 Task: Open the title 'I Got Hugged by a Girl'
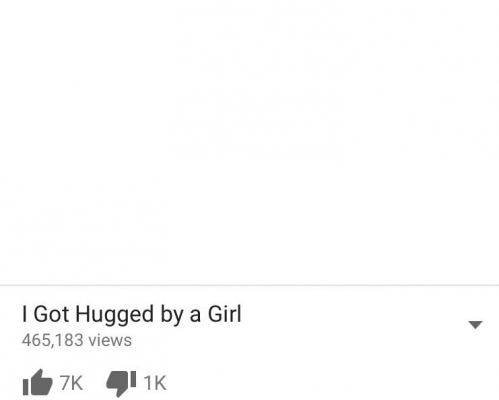(x=132, y=315)
